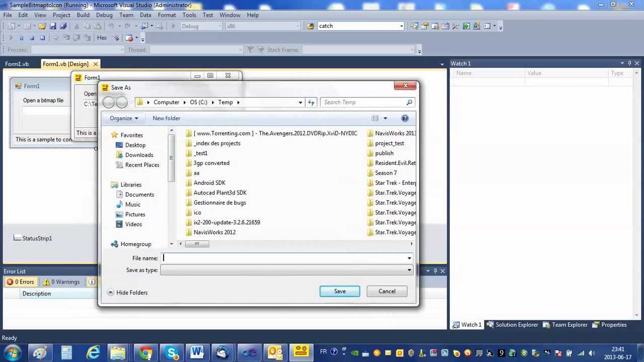Start debugging with the green play arrow

click(x=173, y=26)
